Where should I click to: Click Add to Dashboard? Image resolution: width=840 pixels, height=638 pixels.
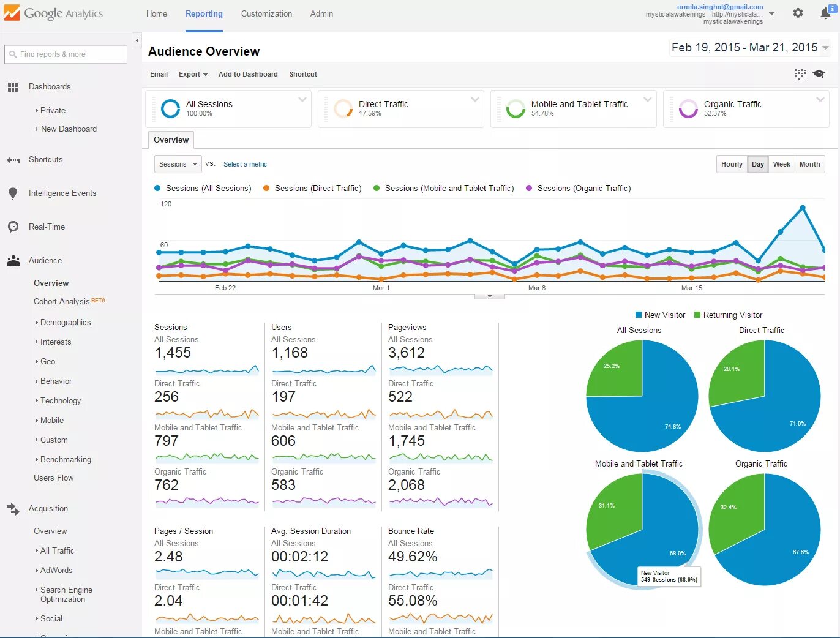tap(248, 74)
